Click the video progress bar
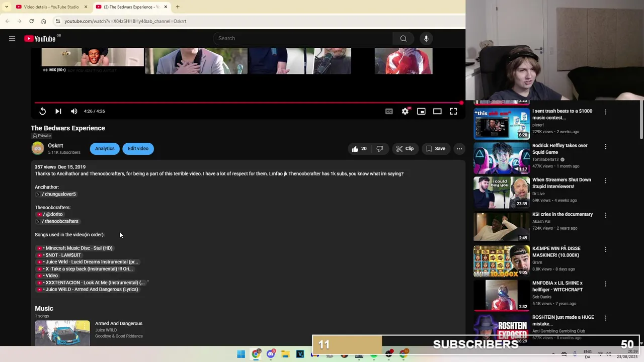The height and width of the screenshot is (362, 644). click(x=248, y=103)
